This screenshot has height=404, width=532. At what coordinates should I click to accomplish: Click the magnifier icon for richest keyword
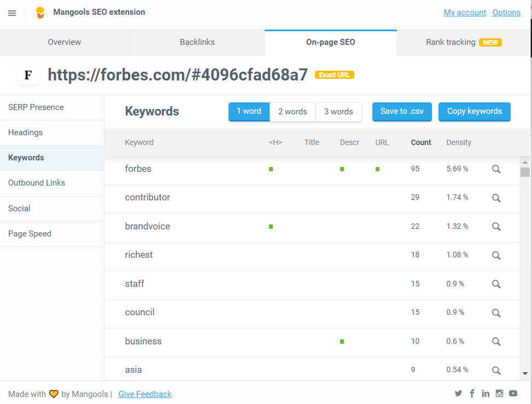click(x=496, y=255)
